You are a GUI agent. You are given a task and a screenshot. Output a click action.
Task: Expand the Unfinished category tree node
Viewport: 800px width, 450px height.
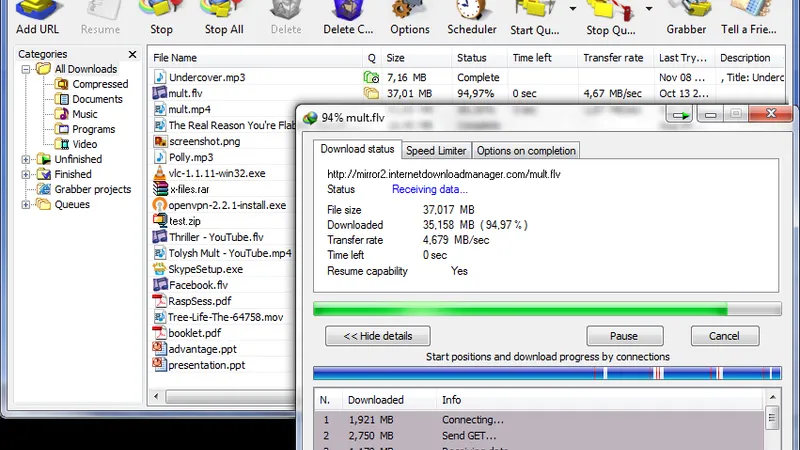(x=26, y=159)
